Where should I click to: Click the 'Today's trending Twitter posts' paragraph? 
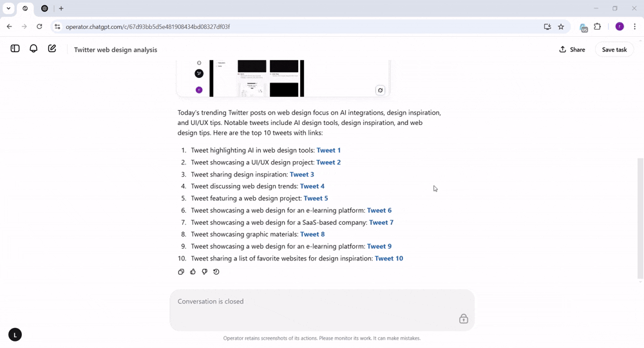(x=309, y=122)
